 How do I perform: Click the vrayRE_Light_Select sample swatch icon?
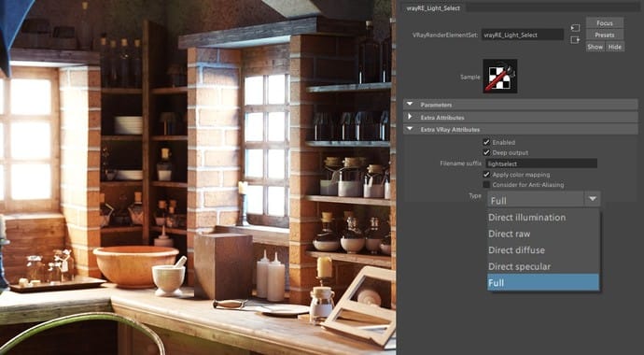(x=500, y=76)
